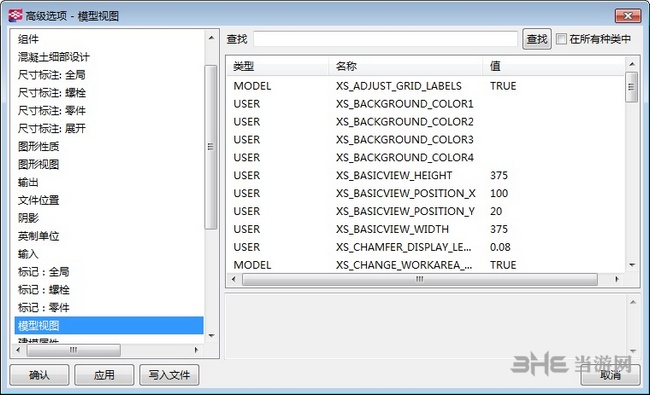The image size is (650, 395).
Task: Click the category list's up scroll arrow
Action: click(211, 38)
